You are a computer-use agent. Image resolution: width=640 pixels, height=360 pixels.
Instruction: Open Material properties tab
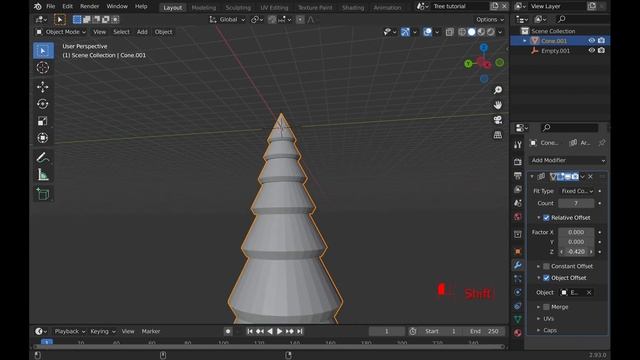(x=518, y=333)
